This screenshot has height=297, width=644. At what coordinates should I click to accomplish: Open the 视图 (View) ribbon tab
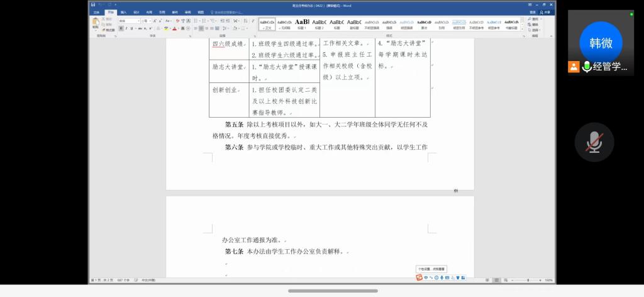[201, 12]
